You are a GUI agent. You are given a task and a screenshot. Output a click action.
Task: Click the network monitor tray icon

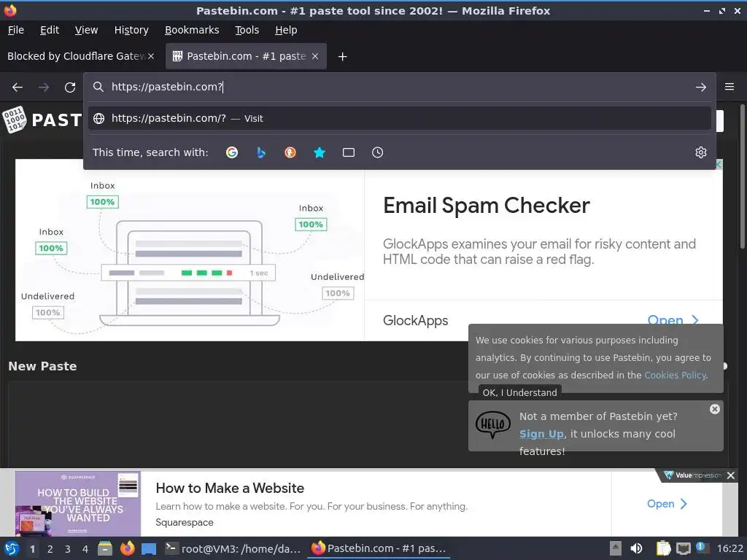tap(684, 548)
